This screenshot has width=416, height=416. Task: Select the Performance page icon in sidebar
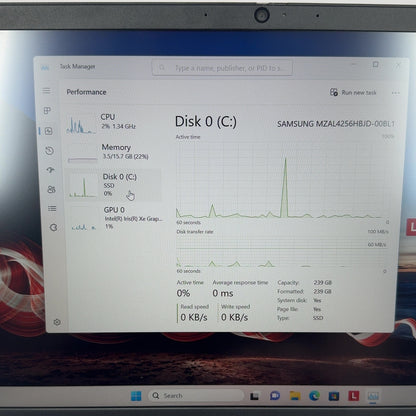tap(49, 131)
